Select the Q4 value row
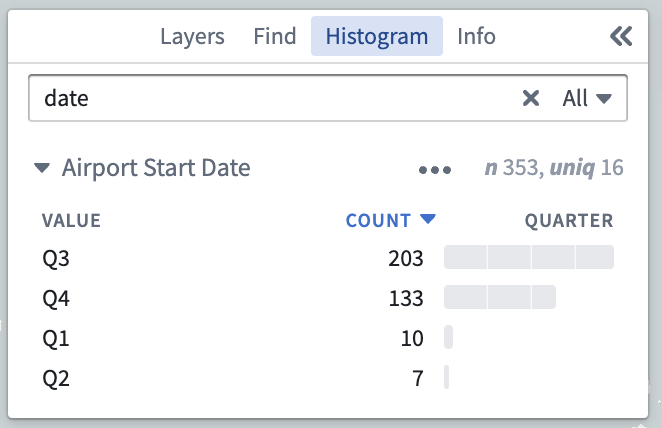The image size is (662, 428). [x=328, y=298]
